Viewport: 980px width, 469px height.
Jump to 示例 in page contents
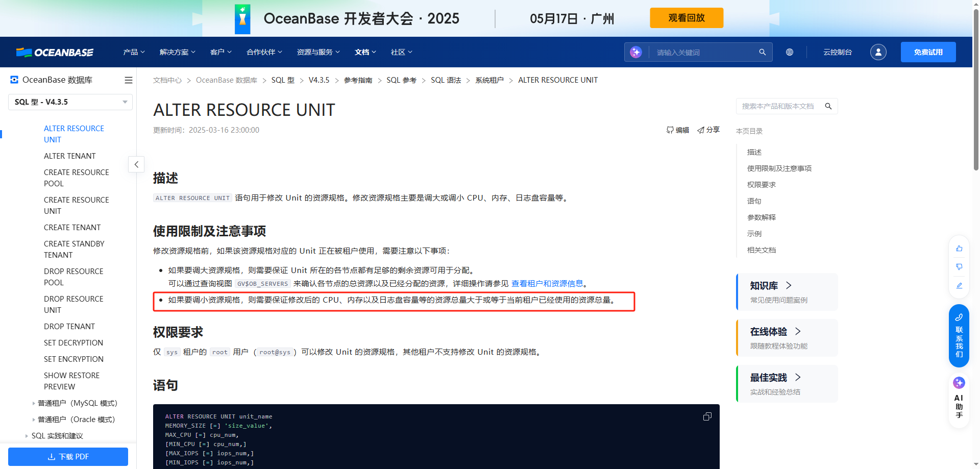[754, 234]
